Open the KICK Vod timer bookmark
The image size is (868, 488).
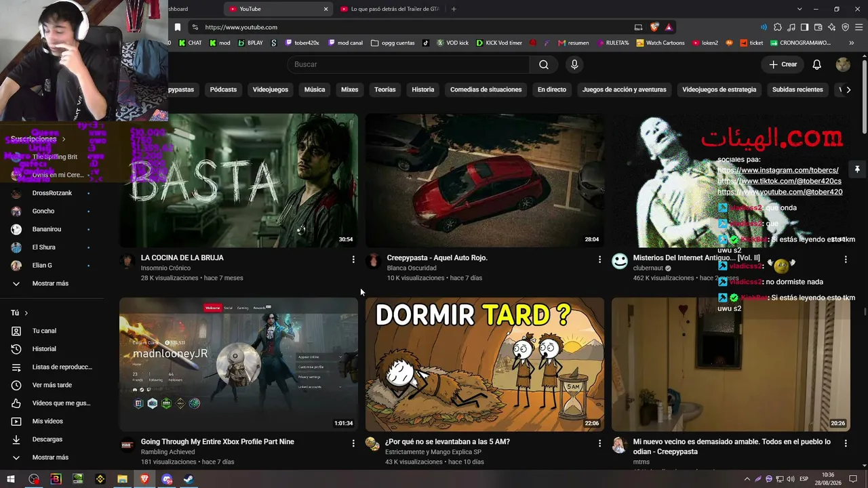pos(499,43)
